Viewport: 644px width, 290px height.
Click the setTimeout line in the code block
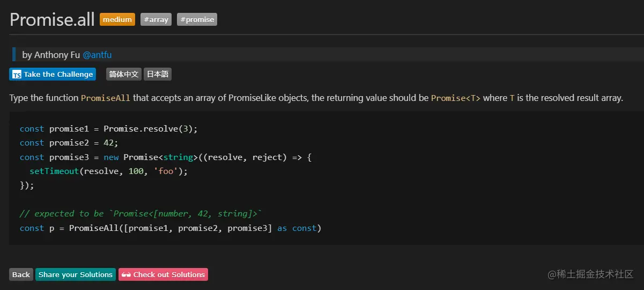[x=109, y=171]
